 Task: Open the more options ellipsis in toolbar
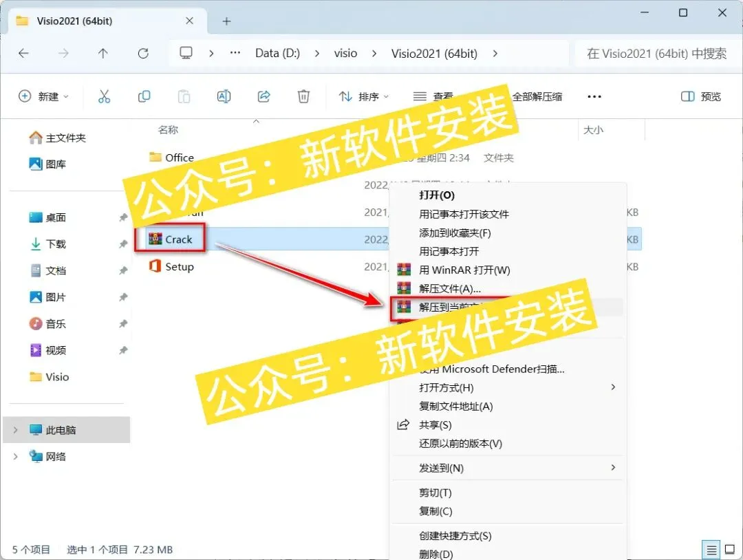click(594, 96)
